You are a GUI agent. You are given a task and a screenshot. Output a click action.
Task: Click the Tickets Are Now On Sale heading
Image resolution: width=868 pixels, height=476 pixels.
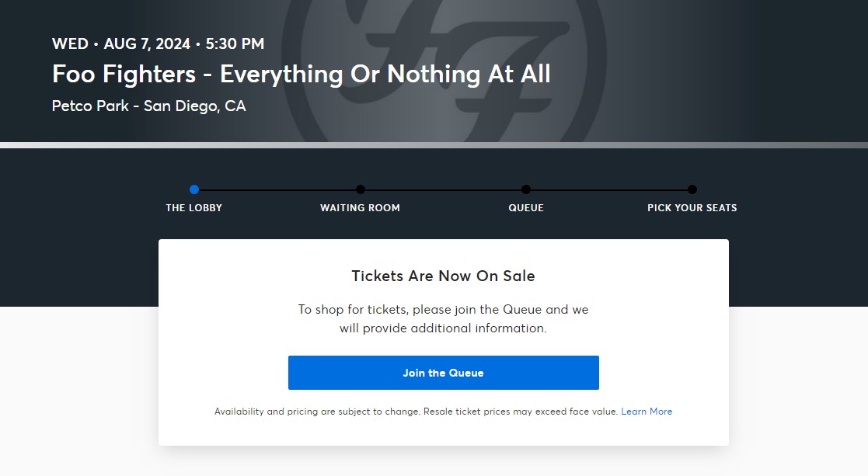[443, 276]
